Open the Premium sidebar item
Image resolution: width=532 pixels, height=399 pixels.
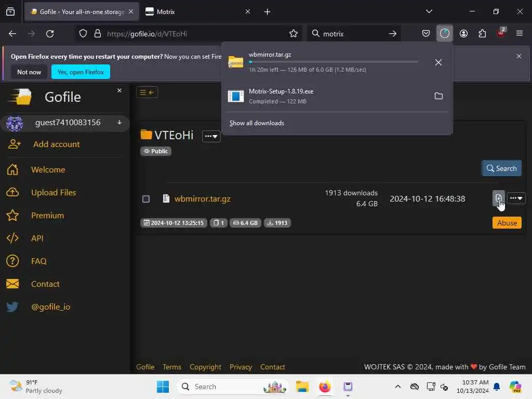coord(47,216)
